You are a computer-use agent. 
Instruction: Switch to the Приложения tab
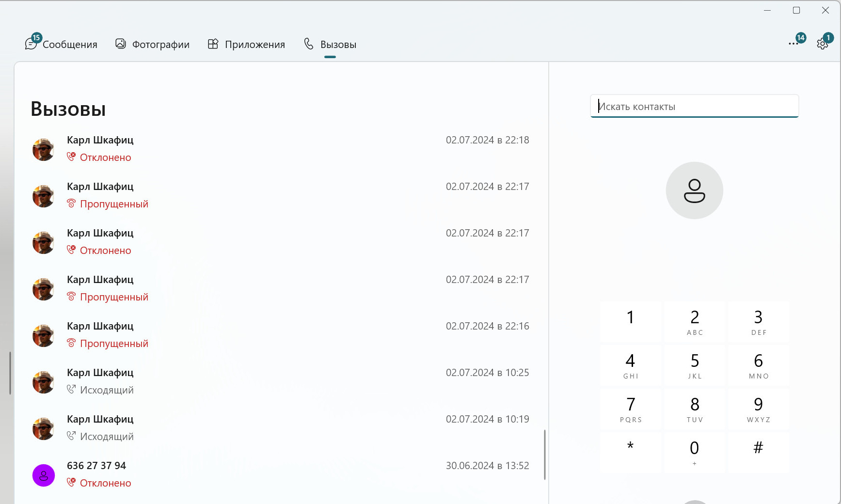tap(254, 45)
